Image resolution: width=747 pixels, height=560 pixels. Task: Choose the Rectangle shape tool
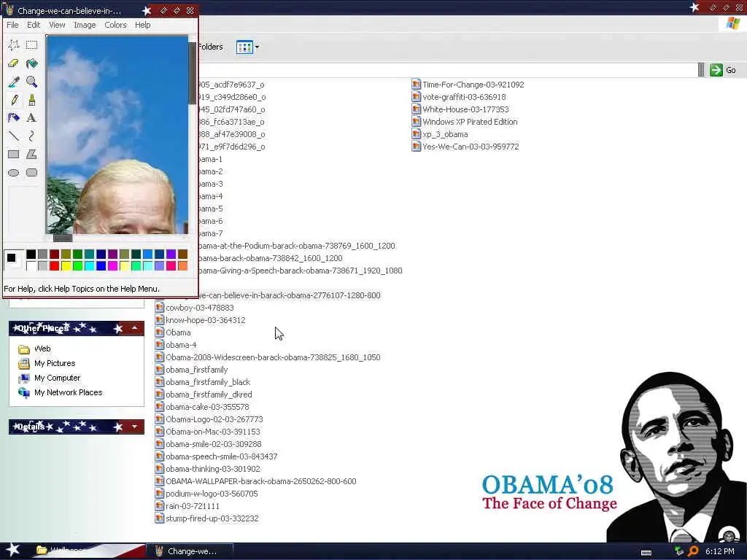[14, 155]
